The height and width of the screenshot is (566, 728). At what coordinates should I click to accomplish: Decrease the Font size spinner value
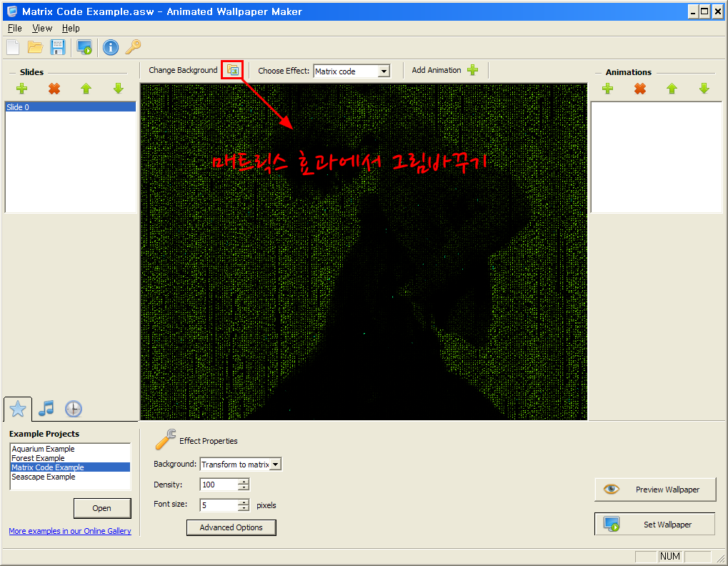(x=244, y=508)
